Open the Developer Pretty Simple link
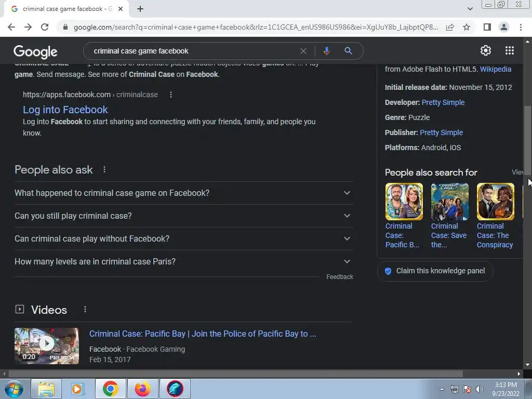 coord(443,102)
